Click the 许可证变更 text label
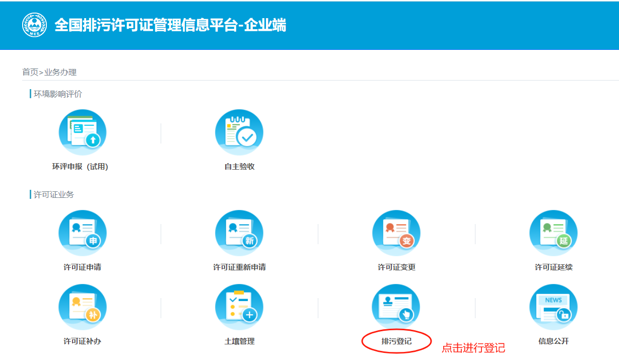This screenshot has width=619, height=364. [x=396, y=267]
